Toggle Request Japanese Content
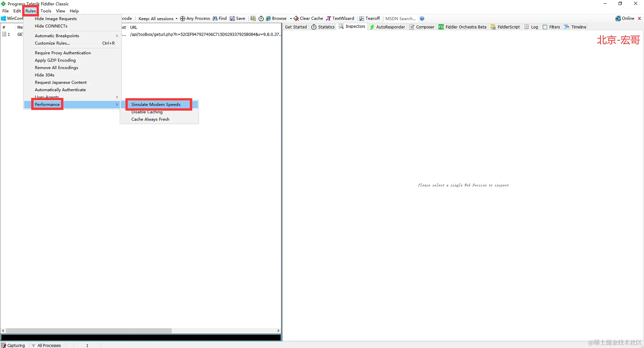The width and height of the screenshot is (644, 348). (x=72, y=82)
